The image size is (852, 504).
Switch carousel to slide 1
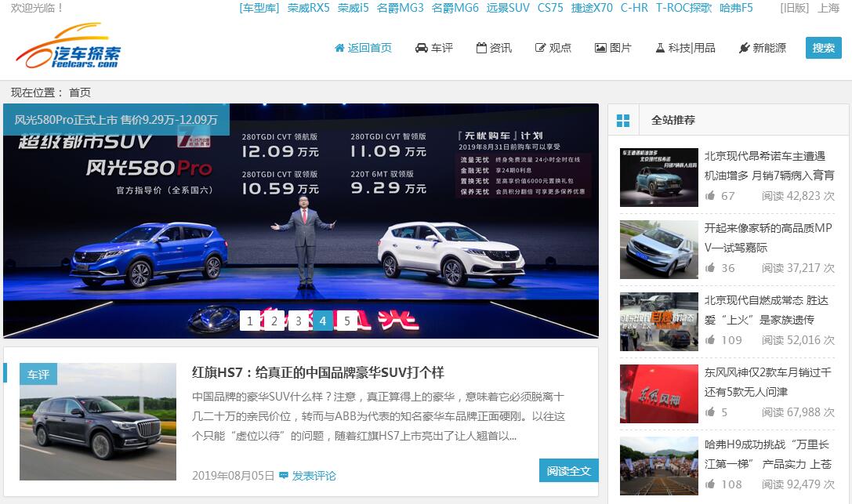pos(250,321)
